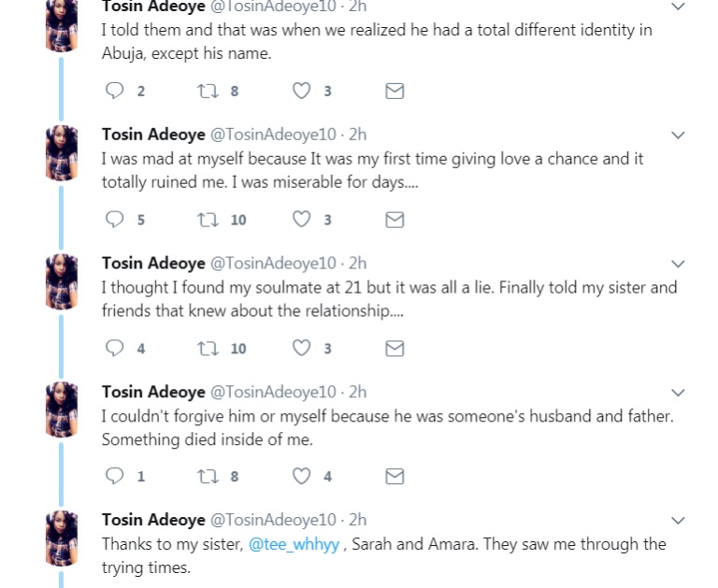Click the avatar beside the "soulmate at 21" tweet
718x588 pixels.
point(62,279)
